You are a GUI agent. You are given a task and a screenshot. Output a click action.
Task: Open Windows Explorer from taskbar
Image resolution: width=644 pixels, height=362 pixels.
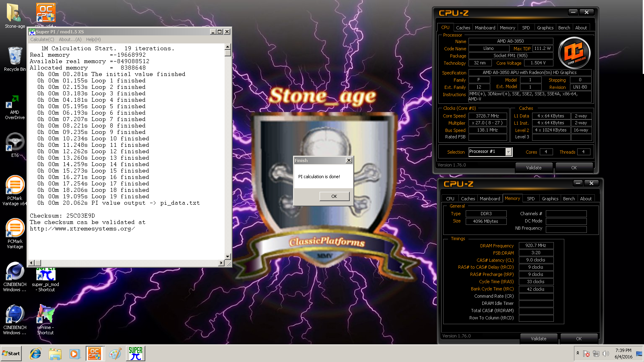[x=55, y=354]
